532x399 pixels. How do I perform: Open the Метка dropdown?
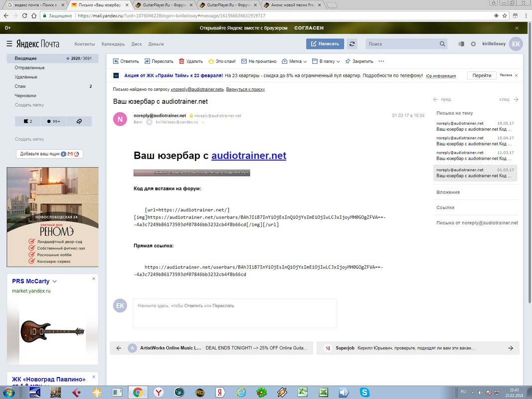pyautogui.click(x=295, y=61)
